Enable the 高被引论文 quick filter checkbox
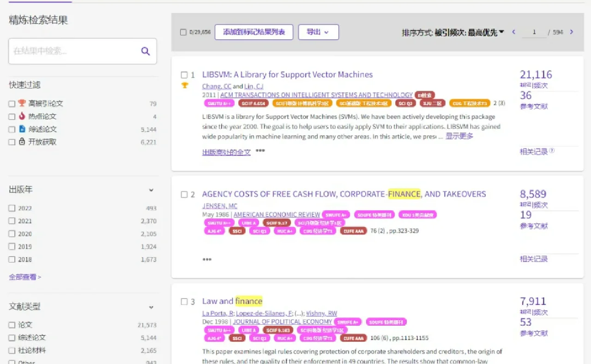 click(x=12, y=104)
